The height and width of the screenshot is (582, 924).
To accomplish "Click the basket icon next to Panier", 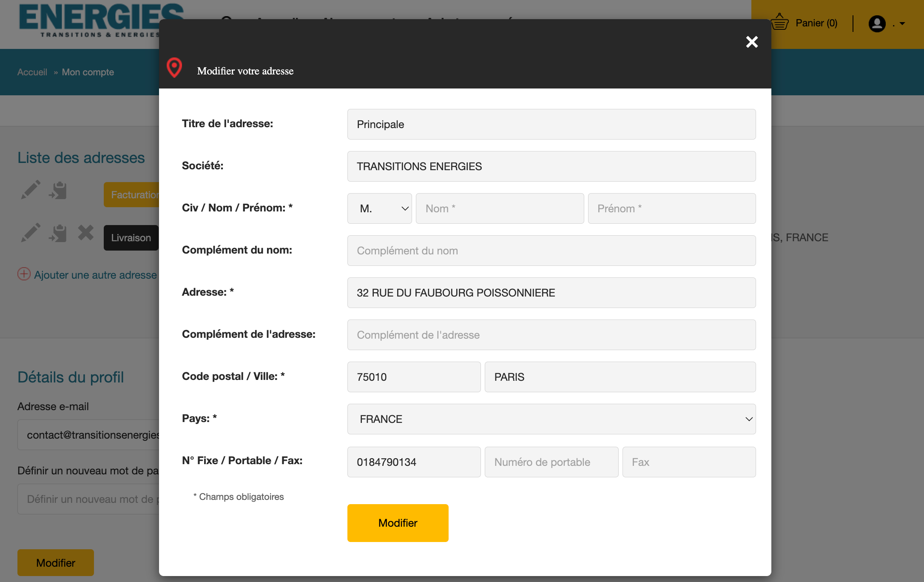I will 779,22.
